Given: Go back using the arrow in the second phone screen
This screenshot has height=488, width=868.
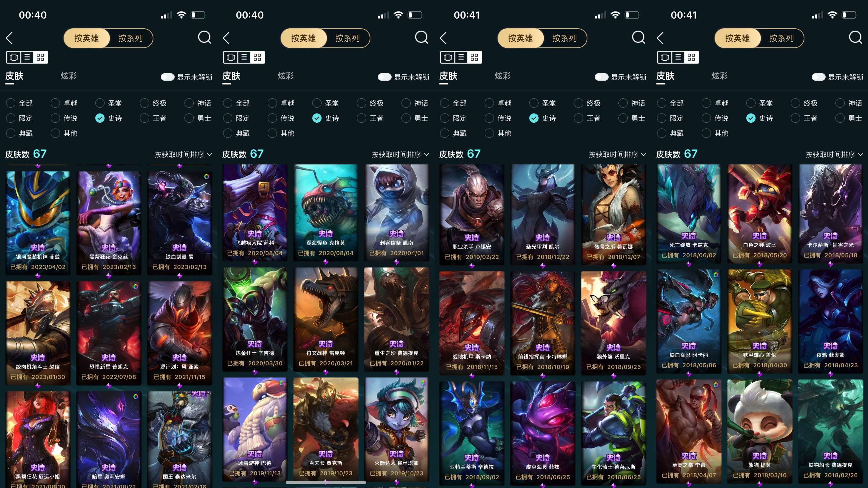Looking at the screenshot, I should pyautogui.click(x=226, y=38).
